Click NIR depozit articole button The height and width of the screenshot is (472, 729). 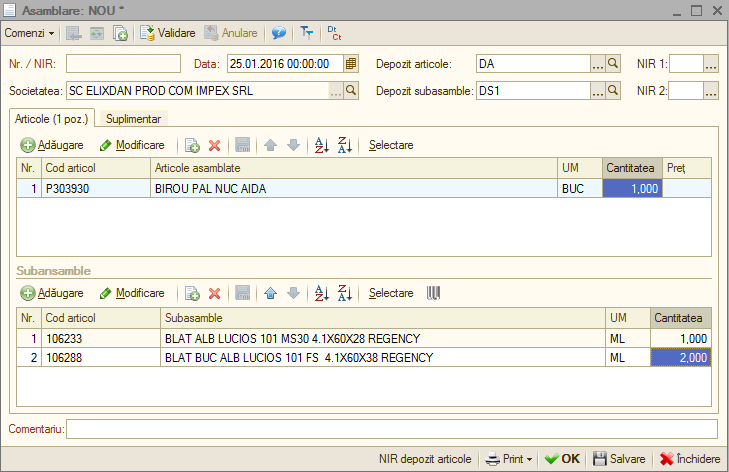(425, 459)
